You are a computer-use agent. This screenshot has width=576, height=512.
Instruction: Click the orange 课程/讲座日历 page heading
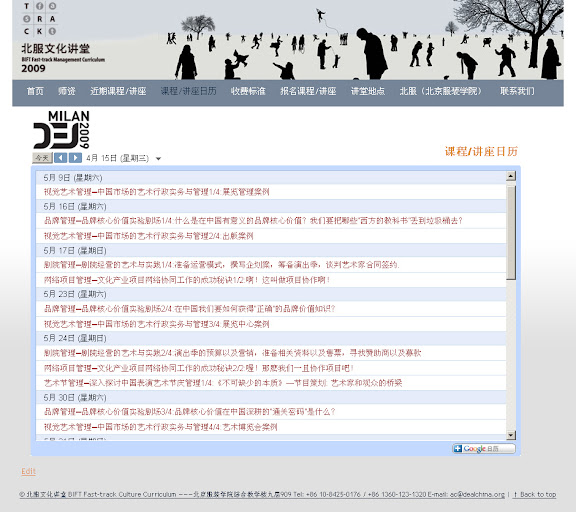click(481, 151)
